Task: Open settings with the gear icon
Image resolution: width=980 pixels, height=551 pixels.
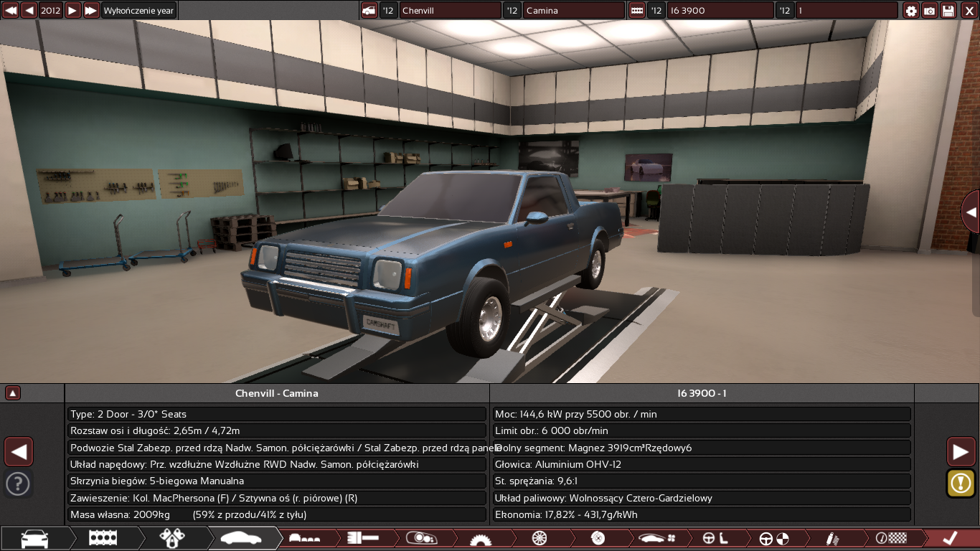Action: tap(911, 10)
